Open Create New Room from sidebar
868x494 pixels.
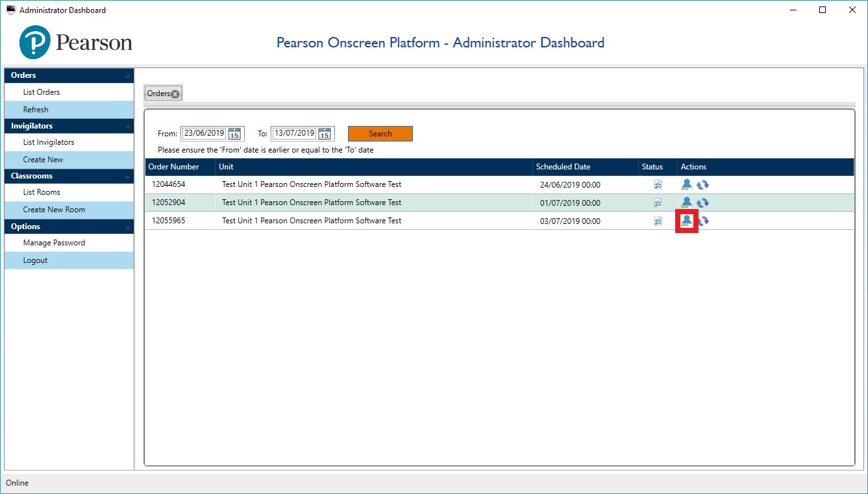pos(54,210)
